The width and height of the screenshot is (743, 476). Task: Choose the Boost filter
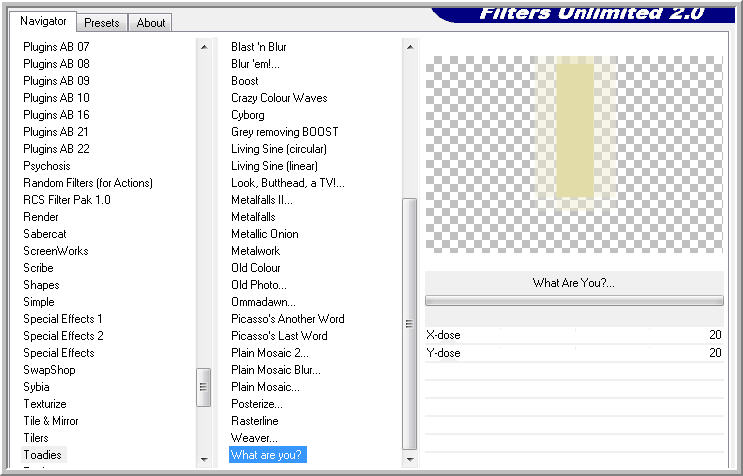click(x=245, y=81)
